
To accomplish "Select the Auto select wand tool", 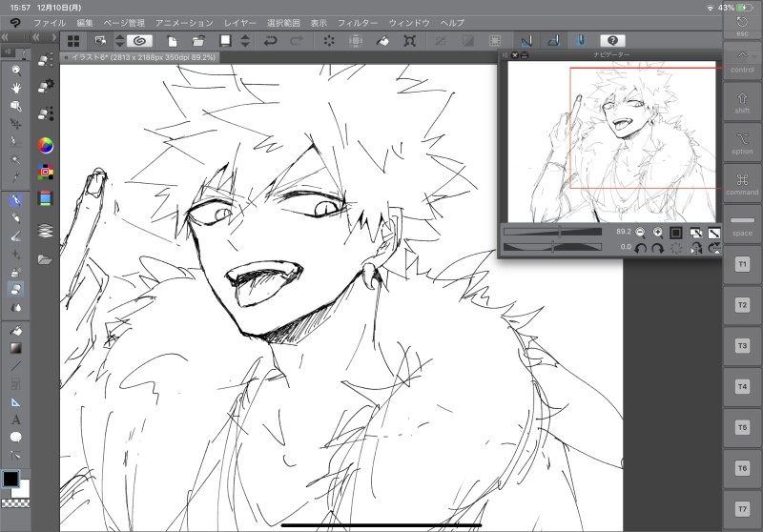I will [16, 159].
